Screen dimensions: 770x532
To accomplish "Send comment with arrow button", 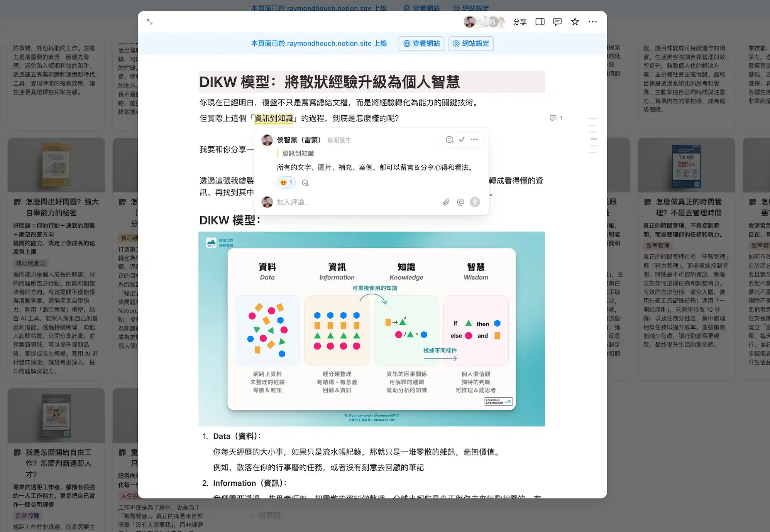I will pyautogui.click(x=475, y=202).
